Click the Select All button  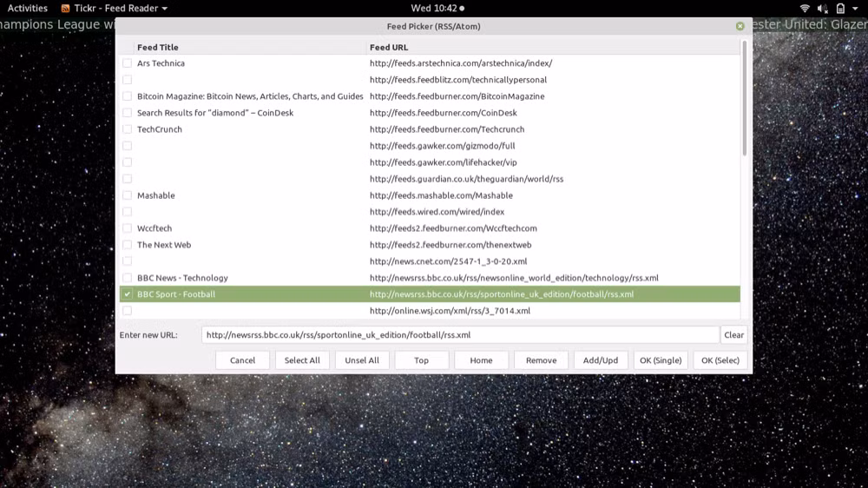(302, 360)
